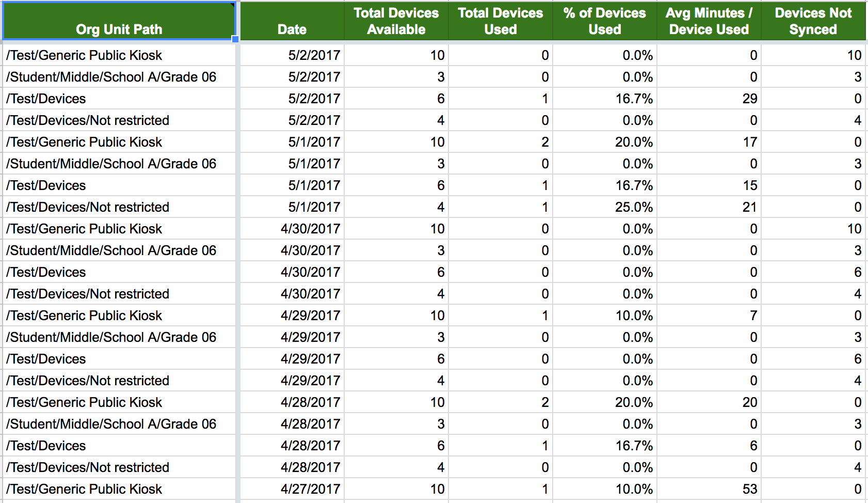Viewport: 868px width, 503px height.
Task: Select /Test/Devices/Not restricted cell for 5/1/2017
Action: [119, 207]
